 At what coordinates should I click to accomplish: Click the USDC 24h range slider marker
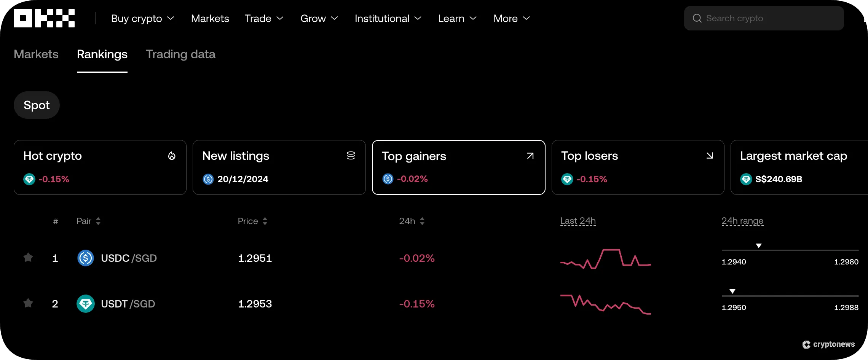[759, 245]
